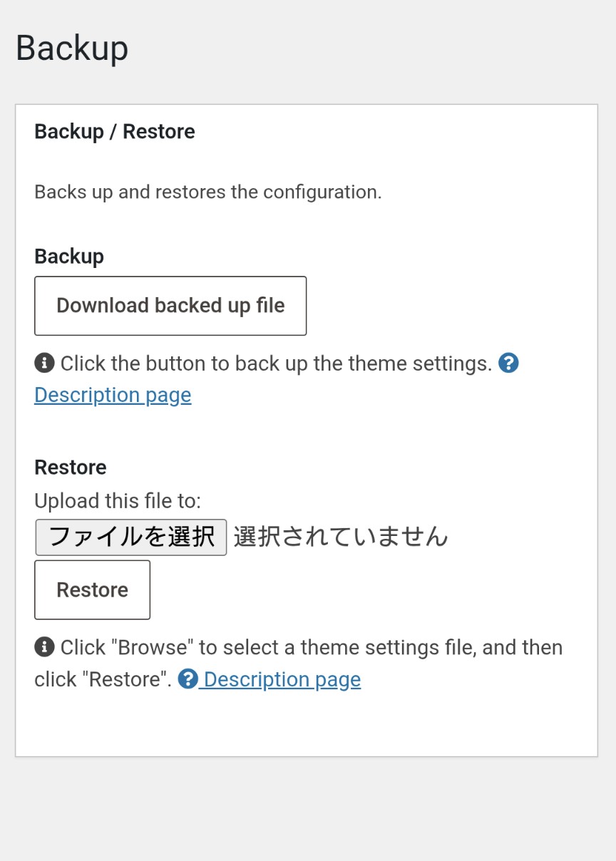This screenshot has width=616, height=861.
Task: Click the back up theme settings hint text
Action: [x=277, y=364]
